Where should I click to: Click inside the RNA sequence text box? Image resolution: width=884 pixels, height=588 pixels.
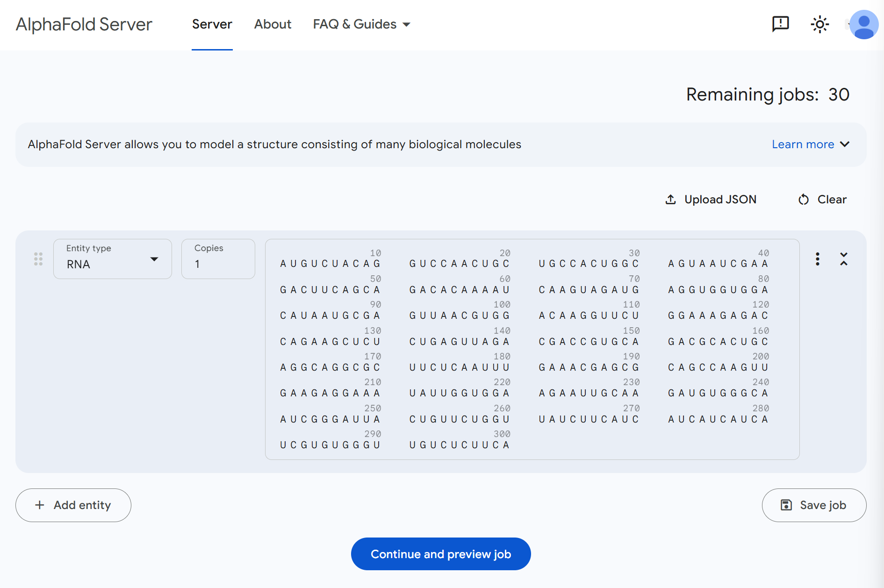click(x=532, y=349)
